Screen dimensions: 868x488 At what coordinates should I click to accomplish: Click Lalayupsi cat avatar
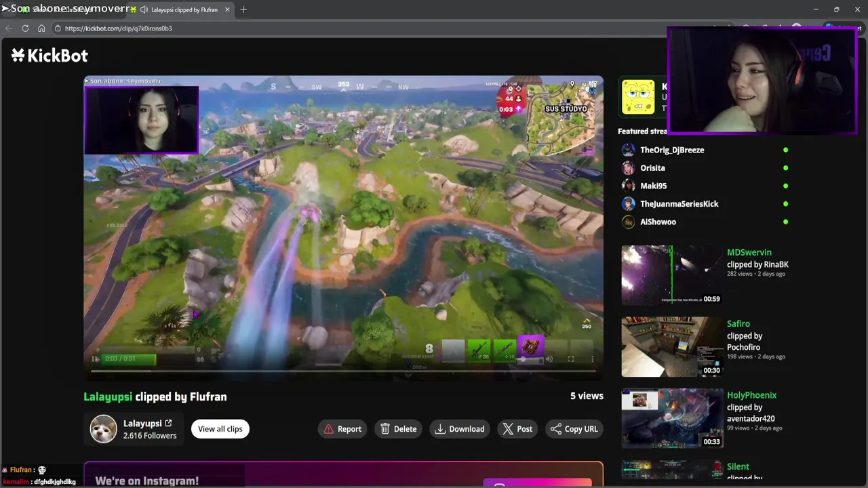point(104,429)
